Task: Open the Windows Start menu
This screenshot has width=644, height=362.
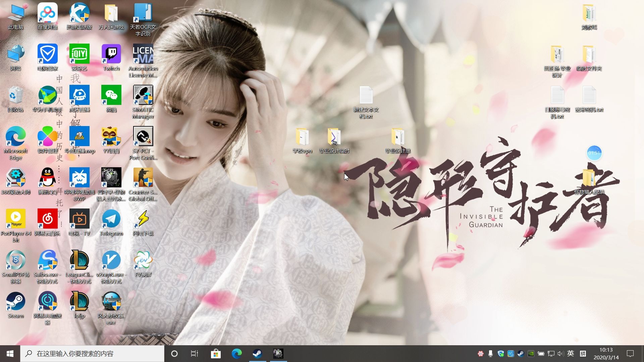Action: pyautogui.click(x=10, y=354)
